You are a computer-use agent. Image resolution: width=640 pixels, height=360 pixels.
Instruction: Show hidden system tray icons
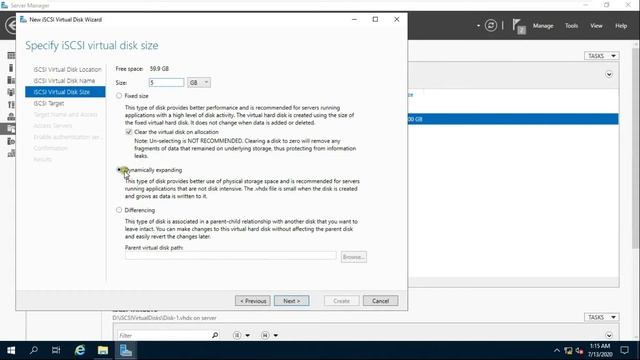tap(557, 351)
